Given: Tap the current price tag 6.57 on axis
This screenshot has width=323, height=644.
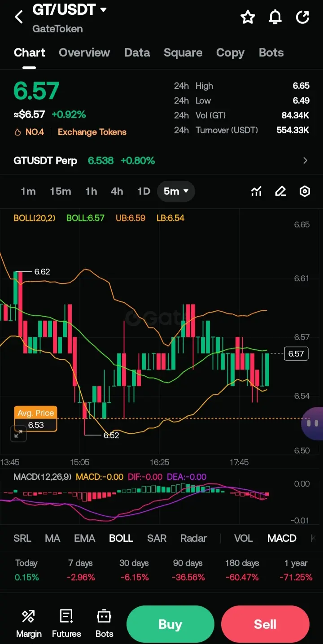Looking at the screenshot, I should click(x=296, y=354).
